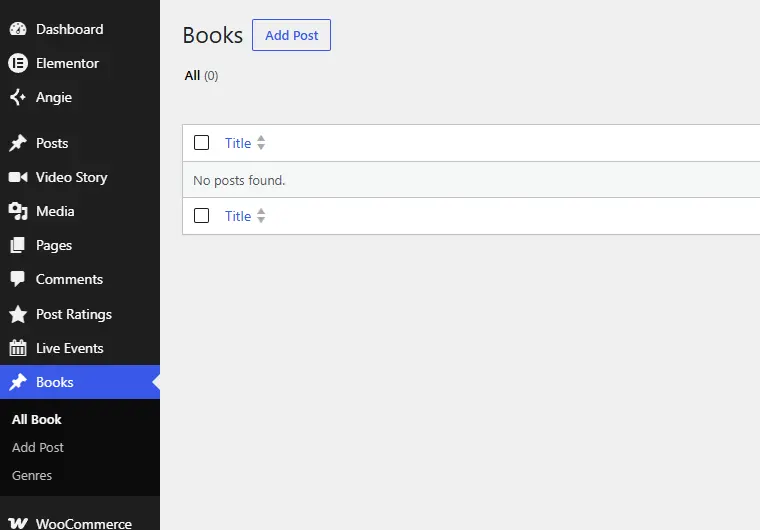
Task: Click All Book submenu link
Action: [37, 419]
